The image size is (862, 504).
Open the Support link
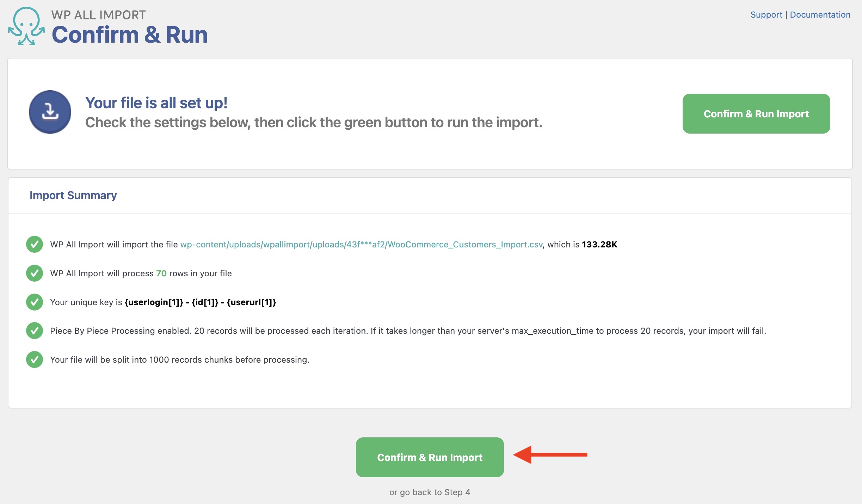[766, 15]
